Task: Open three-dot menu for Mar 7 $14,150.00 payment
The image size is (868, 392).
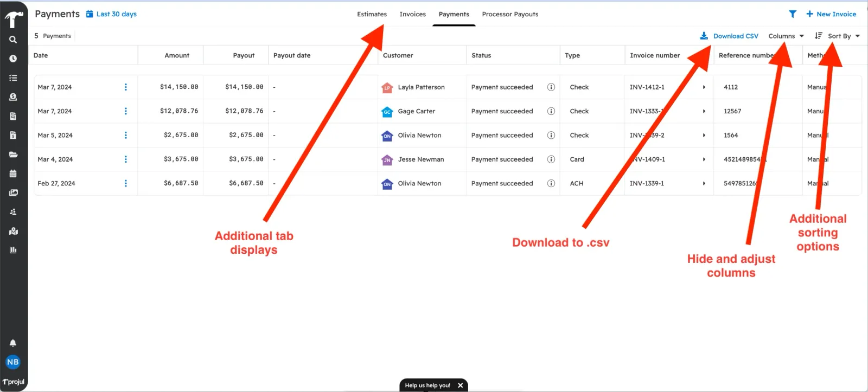Action: 126,87
